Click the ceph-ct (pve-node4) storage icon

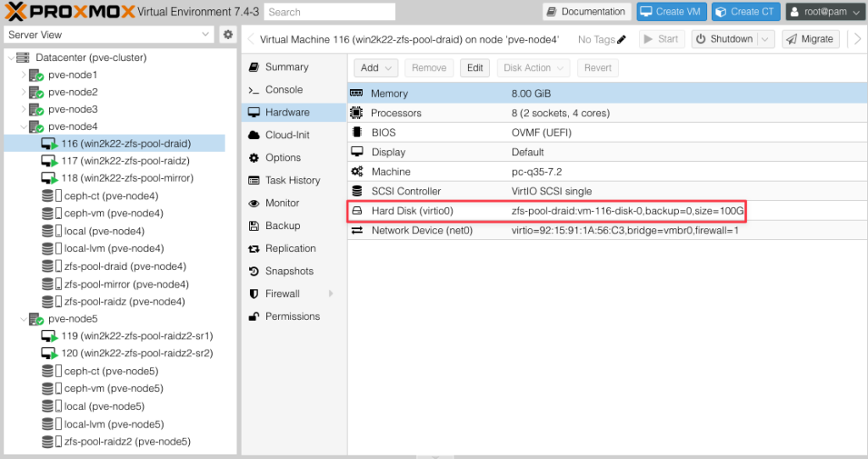(52, 196)
